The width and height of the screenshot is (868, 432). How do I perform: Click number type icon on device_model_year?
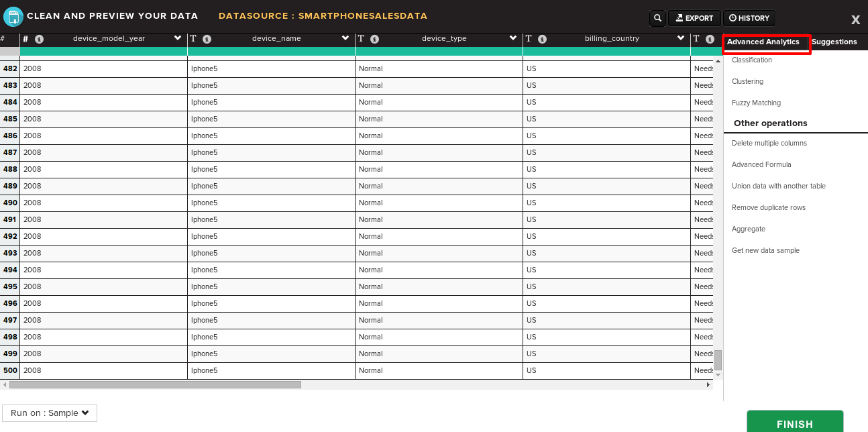(x=25, y=39)
